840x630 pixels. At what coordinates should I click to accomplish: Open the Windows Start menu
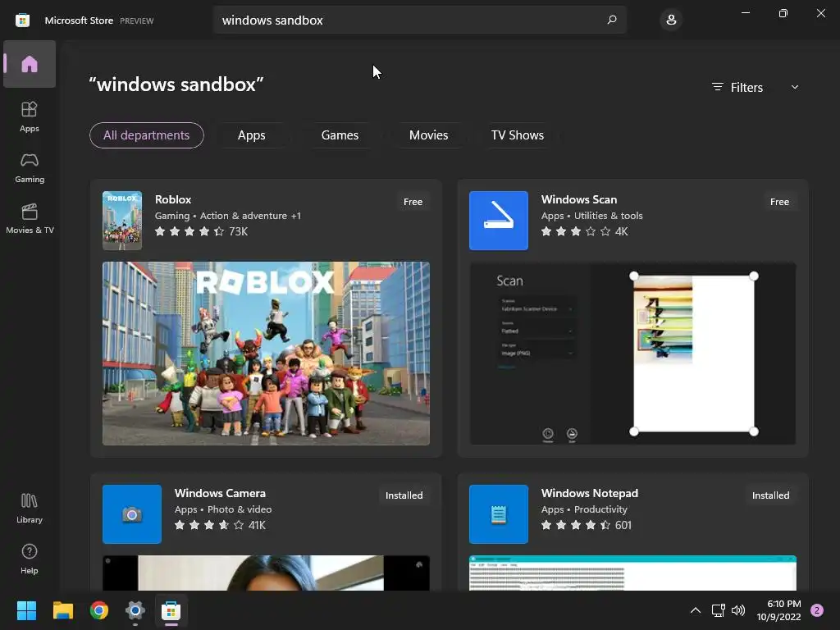click(26, 610)
